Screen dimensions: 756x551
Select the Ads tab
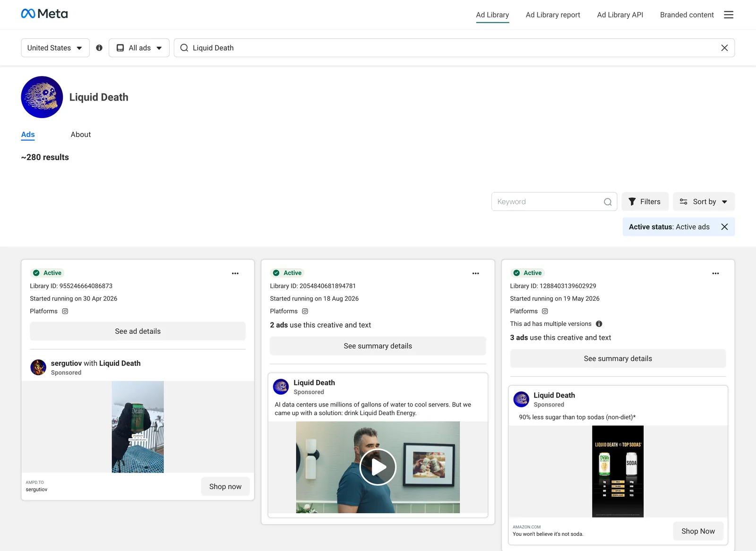click(x=28, y=135)
